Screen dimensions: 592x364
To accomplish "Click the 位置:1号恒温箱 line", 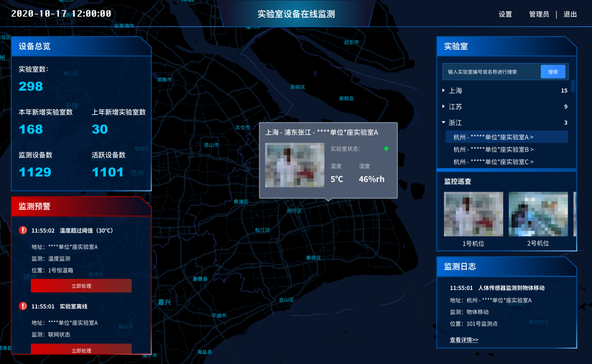I will click(52, 270).
